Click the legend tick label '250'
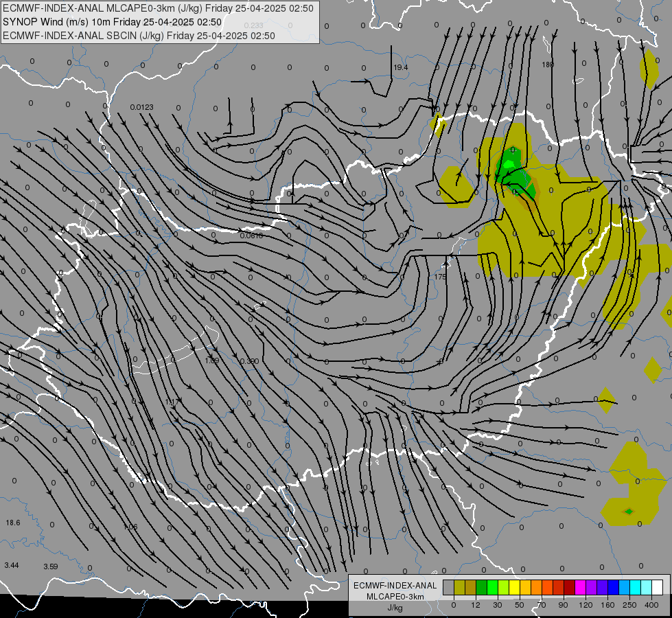 click(629, 605)
